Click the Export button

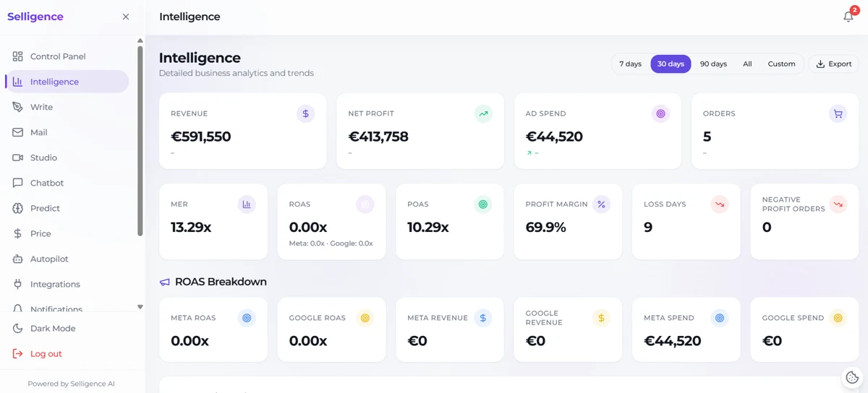[x=834, y=64]
